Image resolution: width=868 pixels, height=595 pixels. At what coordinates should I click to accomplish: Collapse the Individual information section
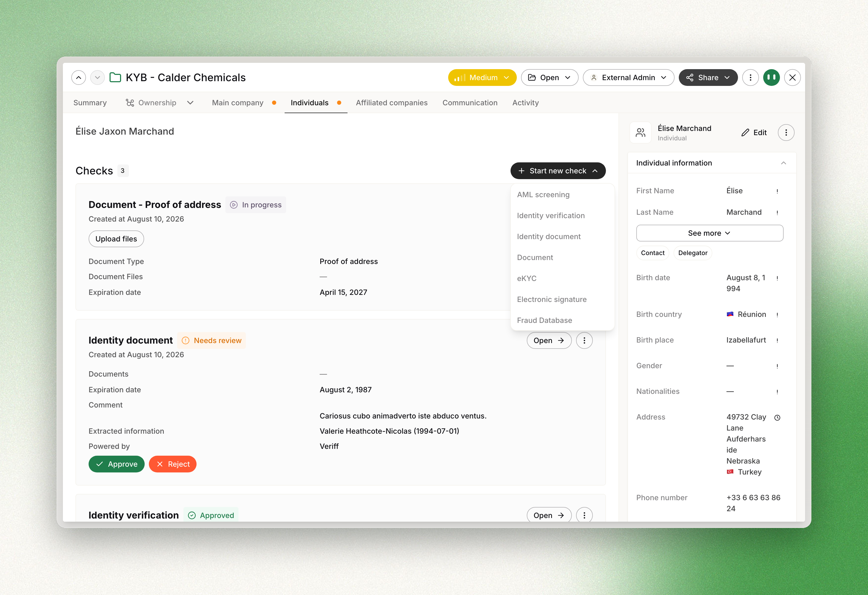click(x=783, y=163)
